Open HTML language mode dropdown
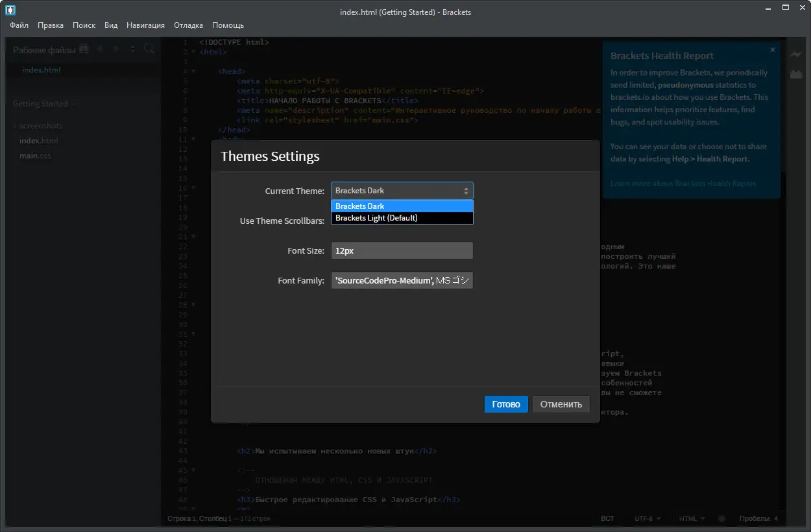The height and width of the screenshot is (532, 811). (x=692, y=519)
